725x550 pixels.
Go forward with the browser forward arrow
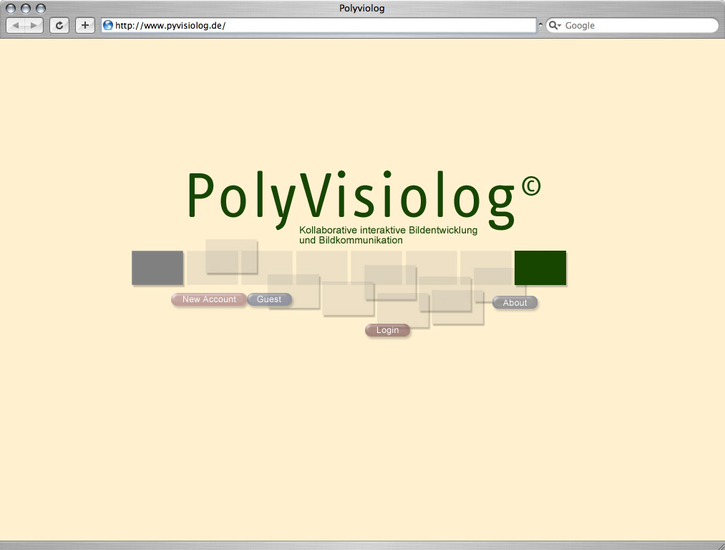click(34, 25)
